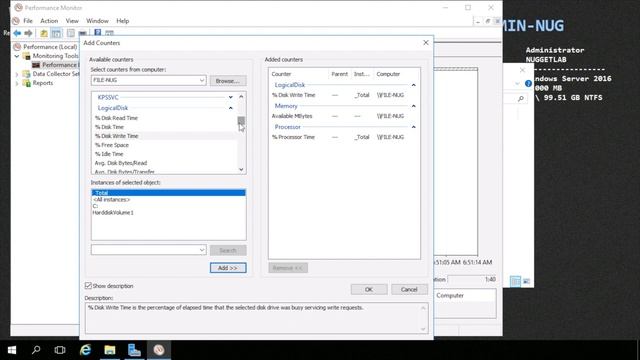640x360 pixels.
Task: Open the View menu
Action: (72, 21)
